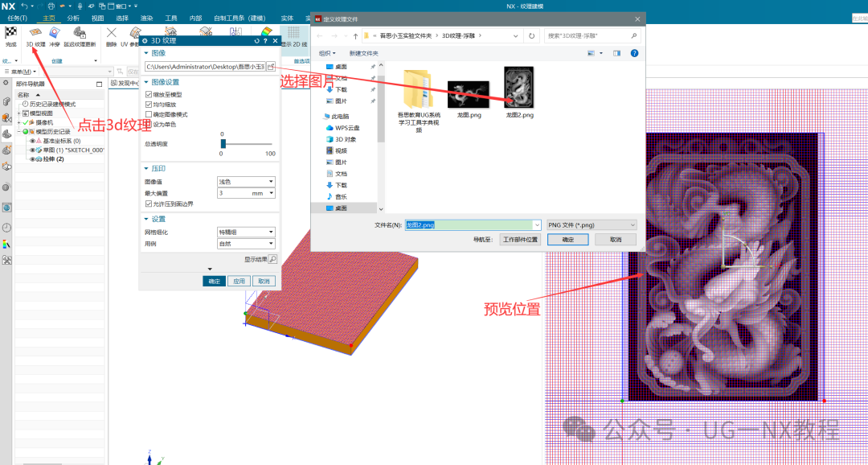Click the blue help icon in file dialog
The image size is (868, 465).
(x=634, y=53)
